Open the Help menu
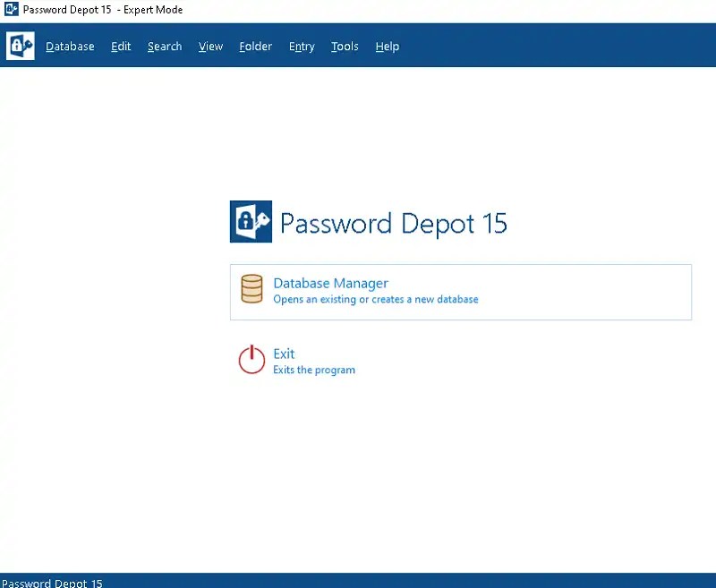 click(388, 47)
